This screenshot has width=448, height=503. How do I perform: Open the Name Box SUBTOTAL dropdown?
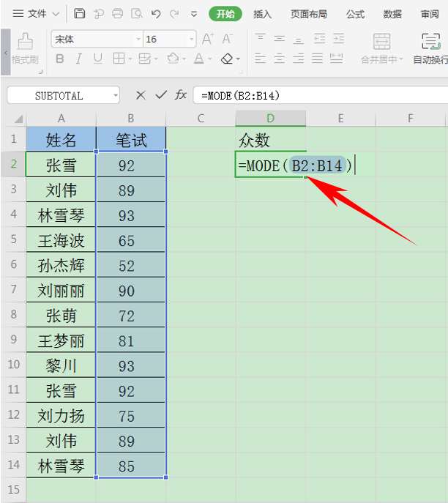pos(116,95)
